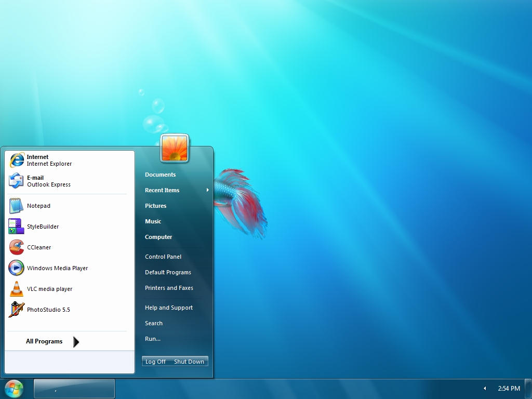Expand All Programs
Screen dimensions: 532x399
click(x=44, y=341)
